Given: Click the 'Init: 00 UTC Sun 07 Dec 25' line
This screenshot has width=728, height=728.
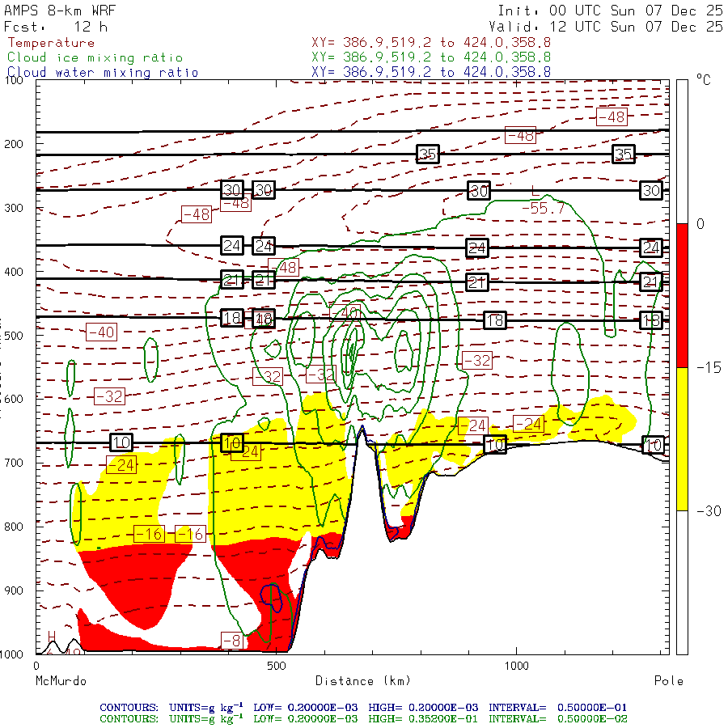Looking at the screenshot, I should [610, 11].
